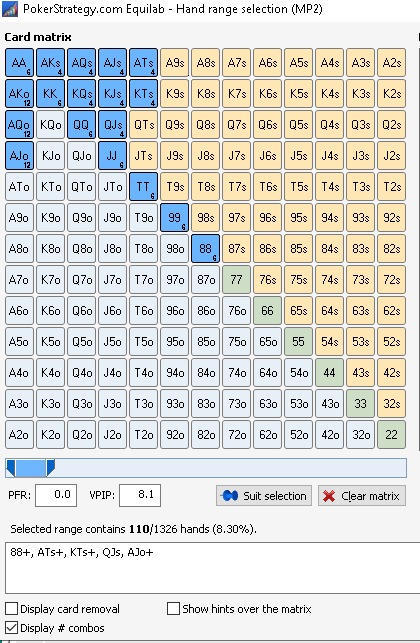The image size is (420, 643).
Task: Select the J4o hand cell
Action: pyautogui.click(x=112, y=372)
